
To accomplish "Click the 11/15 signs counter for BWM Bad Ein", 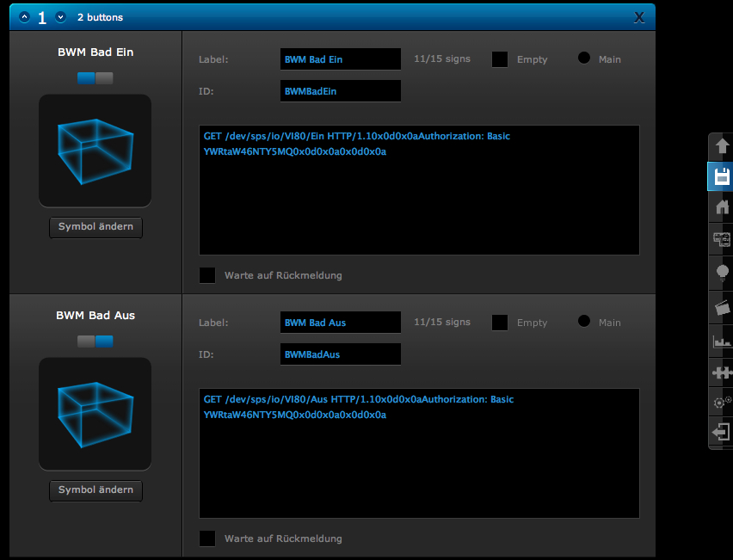I will [x=441, y=58].
